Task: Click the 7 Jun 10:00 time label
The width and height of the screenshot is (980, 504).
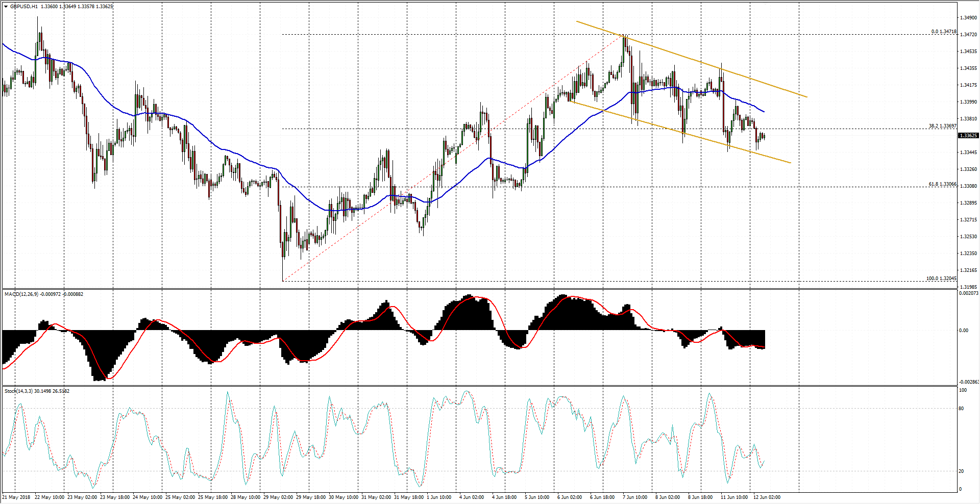Action: tap(635, 497)
